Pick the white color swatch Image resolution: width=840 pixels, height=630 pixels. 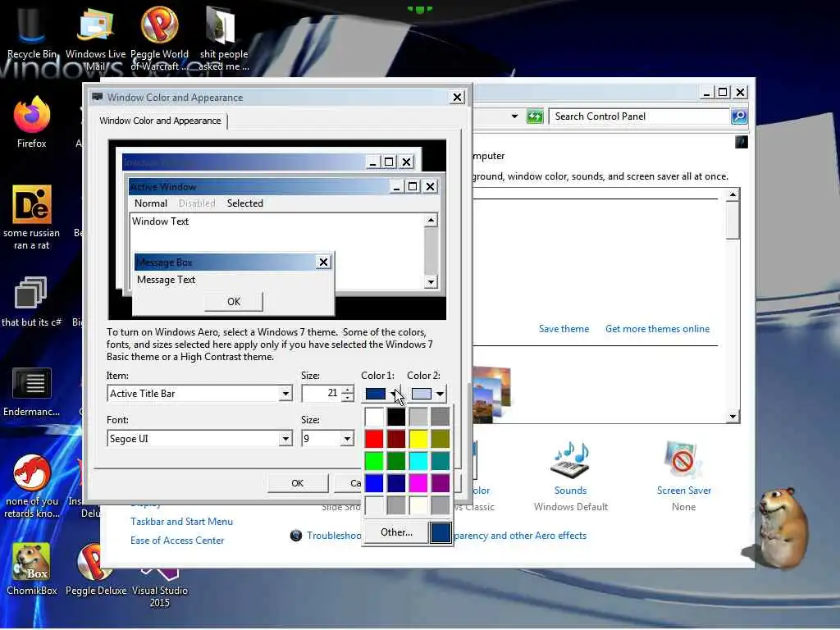[374, 417]
